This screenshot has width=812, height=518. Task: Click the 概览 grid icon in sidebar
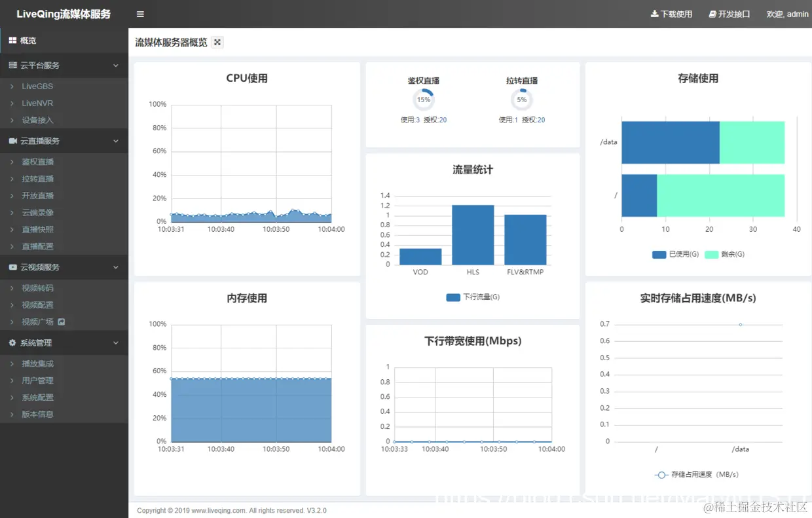pos(12,41)
